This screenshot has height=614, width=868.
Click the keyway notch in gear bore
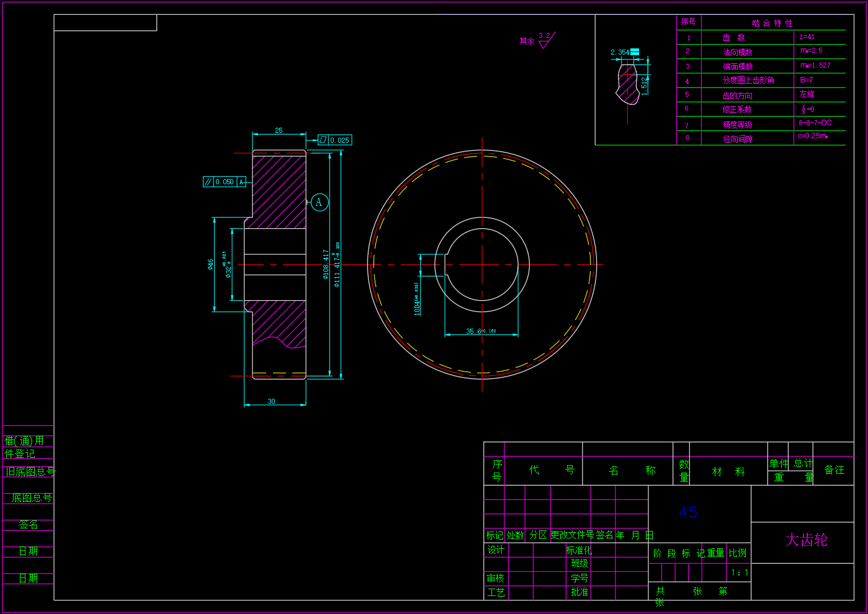441,265
